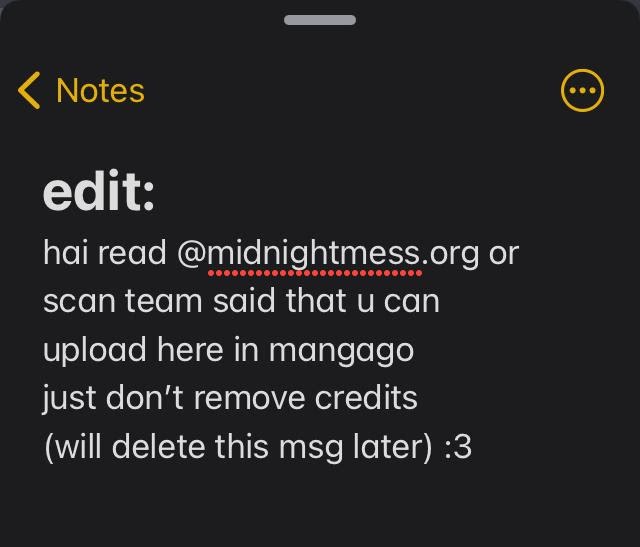Screen dimensions: 640x547
Task: Tap the yellow back chevron icon
Action: [x=29, y=91]
